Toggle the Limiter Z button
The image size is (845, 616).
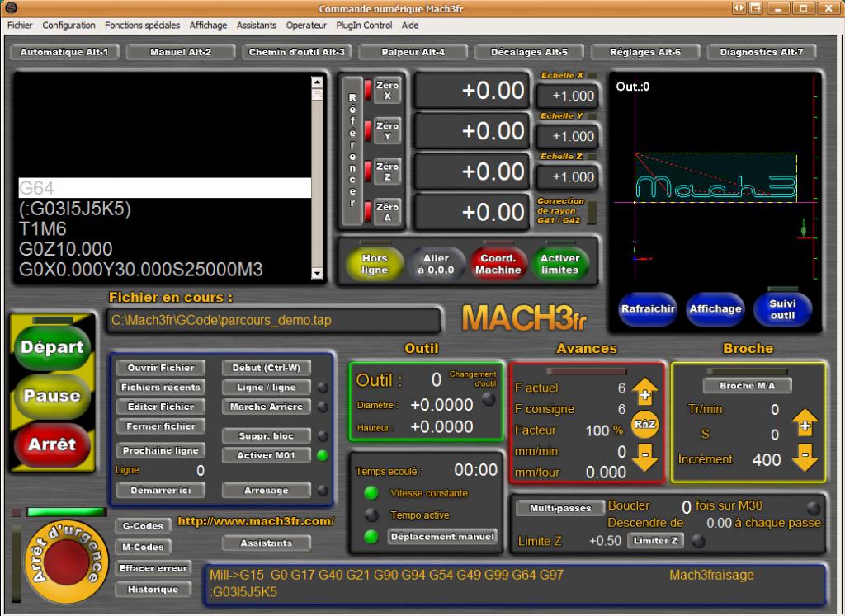655,541
